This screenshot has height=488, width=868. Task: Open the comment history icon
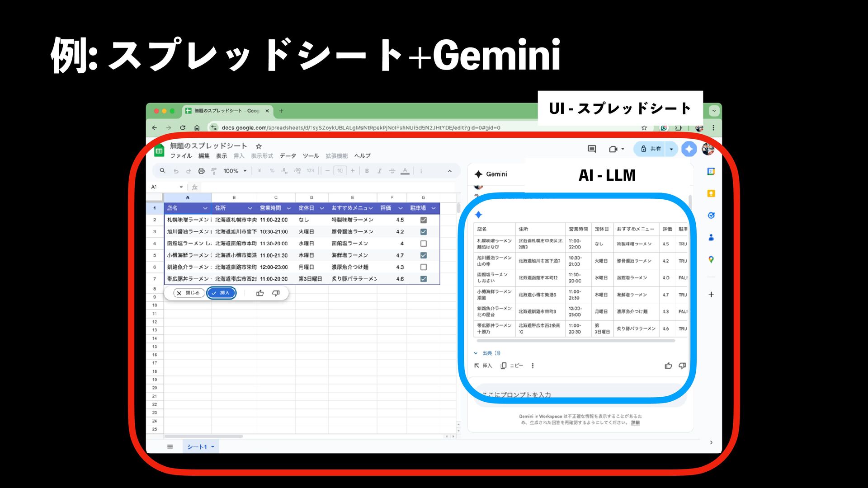[x=592, y=149]
